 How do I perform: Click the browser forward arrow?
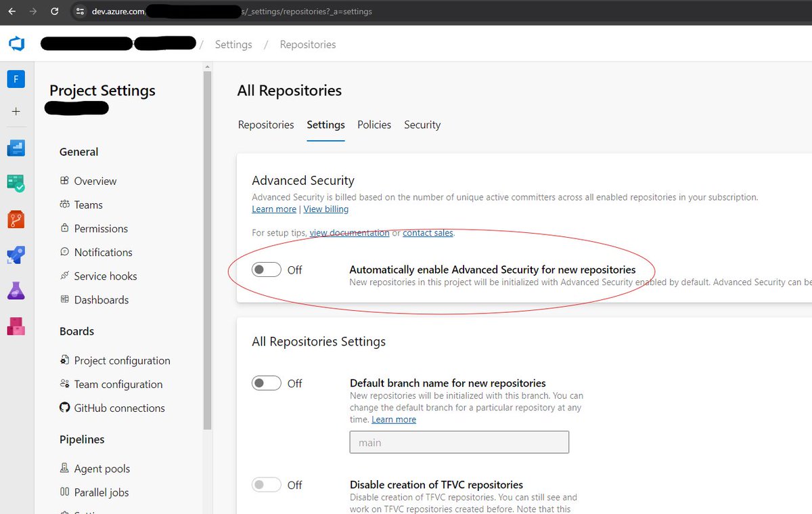pos(33,12)
